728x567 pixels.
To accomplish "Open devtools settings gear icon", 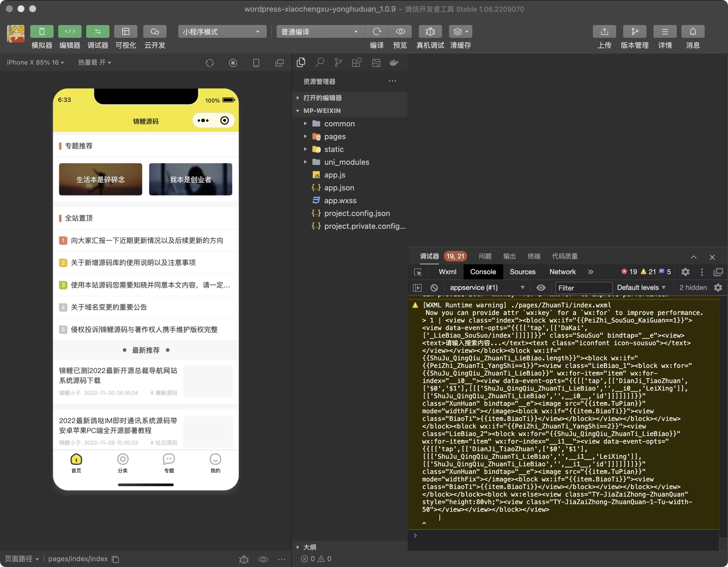I will (x=685, y=272).
